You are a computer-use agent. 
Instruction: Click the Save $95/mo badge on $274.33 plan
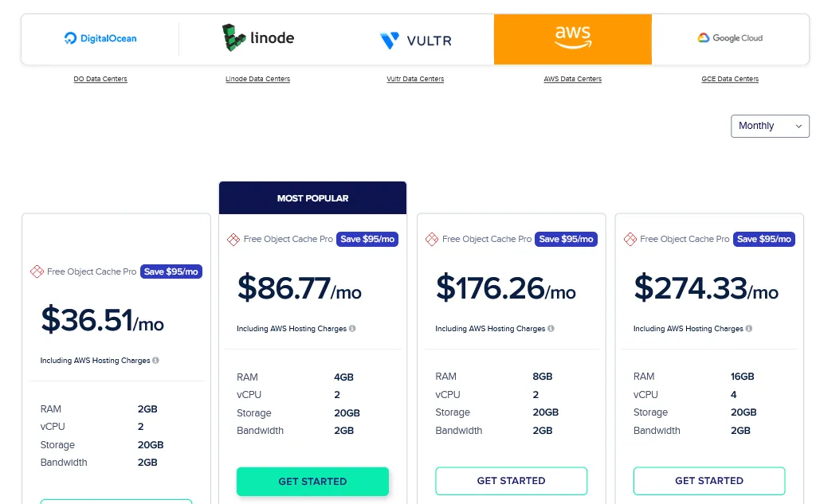coord(763,239)
